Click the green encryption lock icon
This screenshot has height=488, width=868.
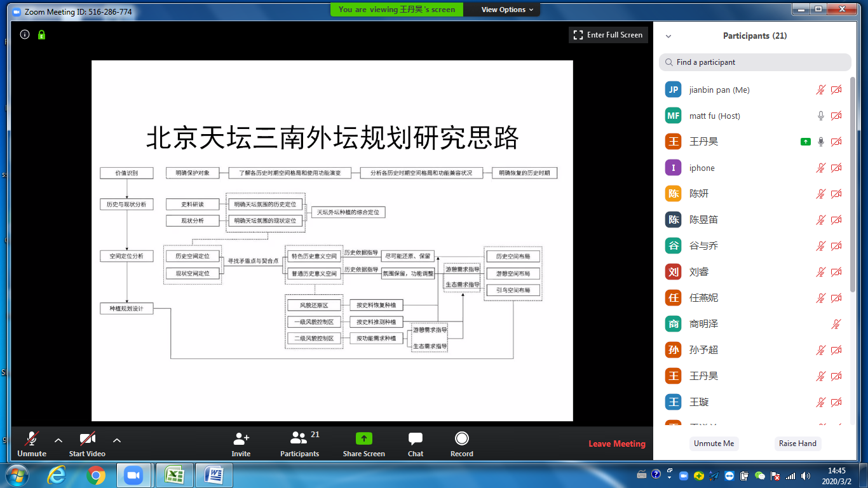coord(41,35)
